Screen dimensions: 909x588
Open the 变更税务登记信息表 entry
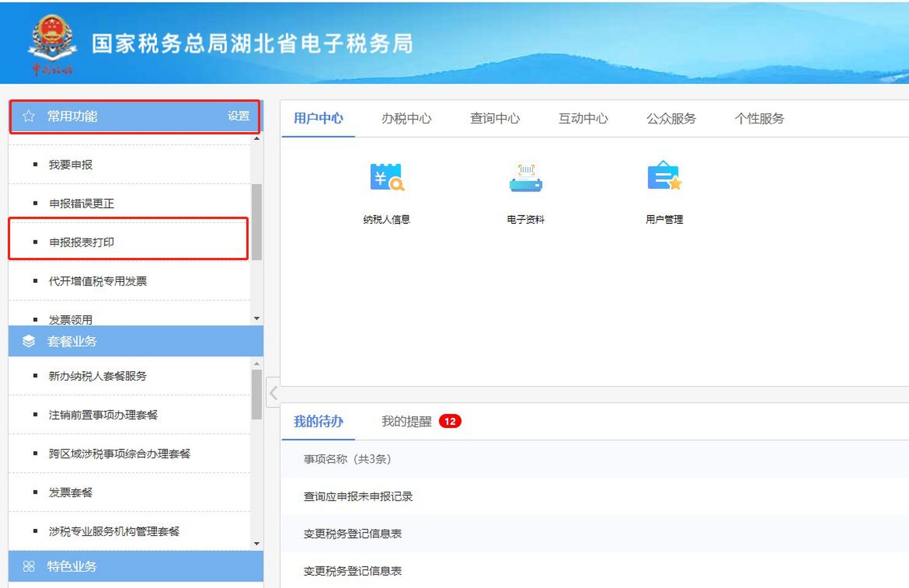point(354,534)
